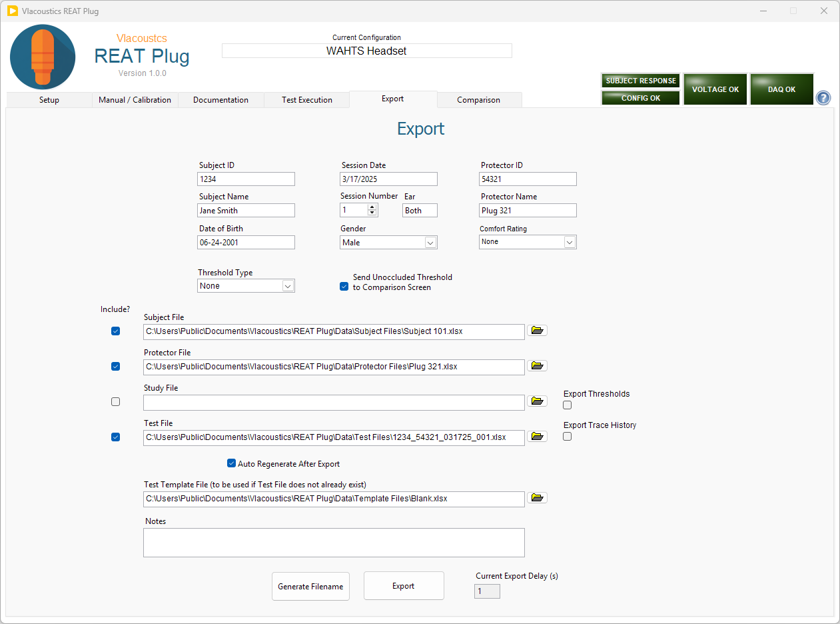Enable Export Thresholds checkbox
The width and height of the screenshot is (840, 624).
point(568,405)
